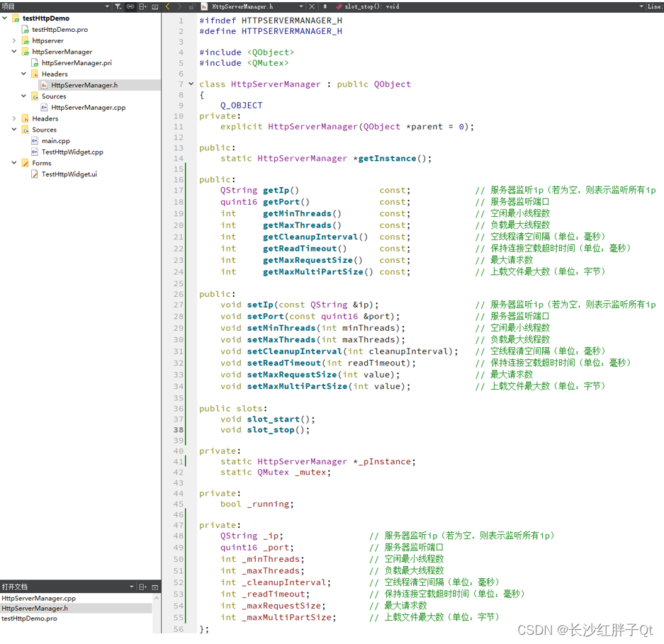Open the Projects panel filter options

[118, 6]
